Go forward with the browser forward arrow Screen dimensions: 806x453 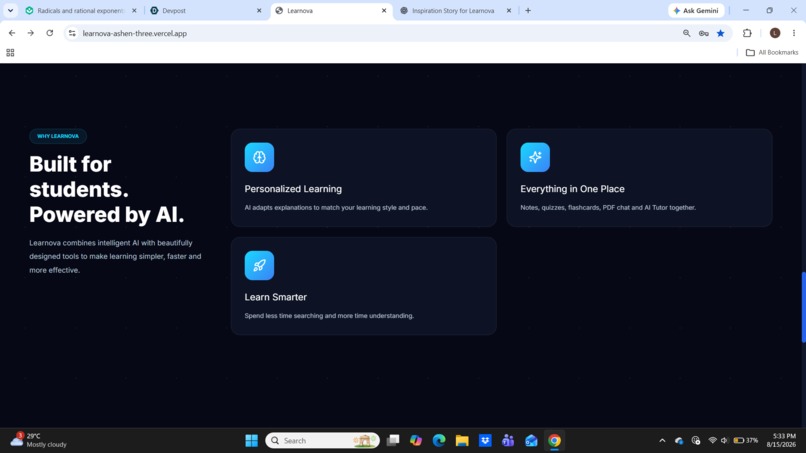(x=31, y=33)
